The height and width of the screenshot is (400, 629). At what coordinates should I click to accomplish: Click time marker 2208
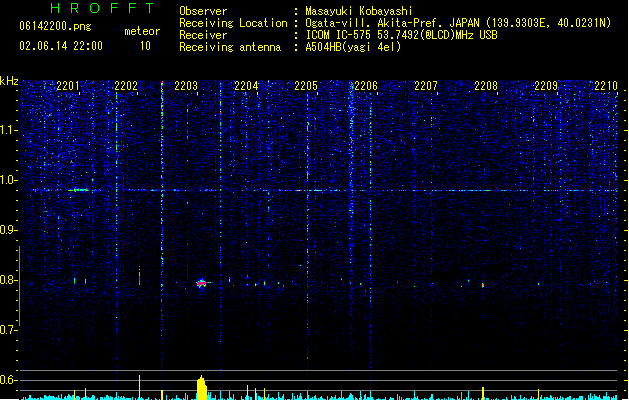(486, 86)
